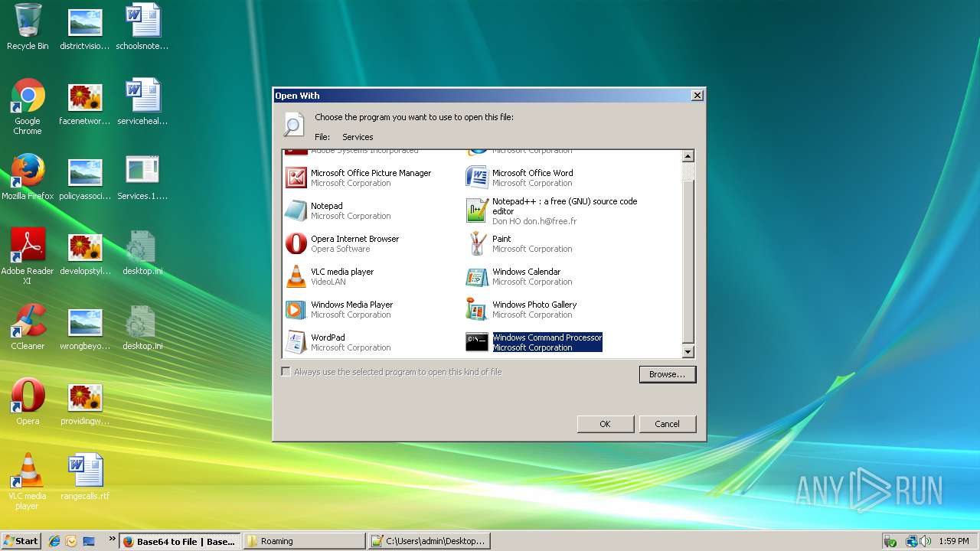This screenshot has width=980, height=551.
Task: Open the Start menu
Action: pyautogui.click(x=21, y=541)
